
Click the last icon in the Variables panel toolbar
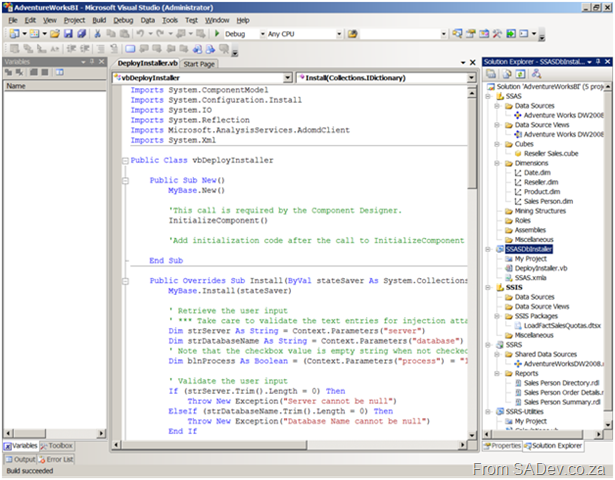59,72
